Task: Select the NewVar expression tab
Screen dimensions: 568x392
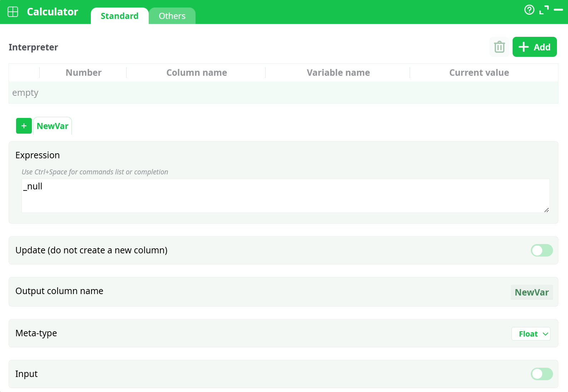Action: (53, 126)
